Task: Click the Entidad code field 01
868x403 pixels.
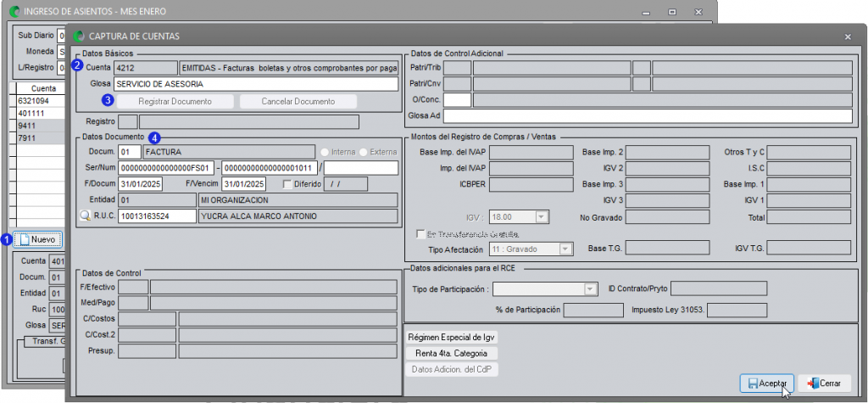Action: [157, 200]
